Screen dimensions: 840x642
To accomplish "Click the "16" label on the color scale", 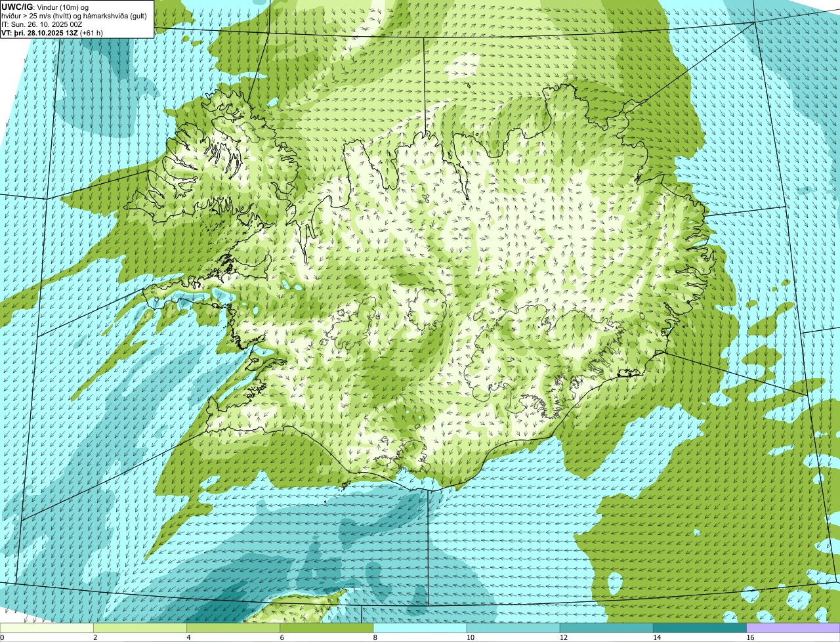I will [x=750, y=637].
